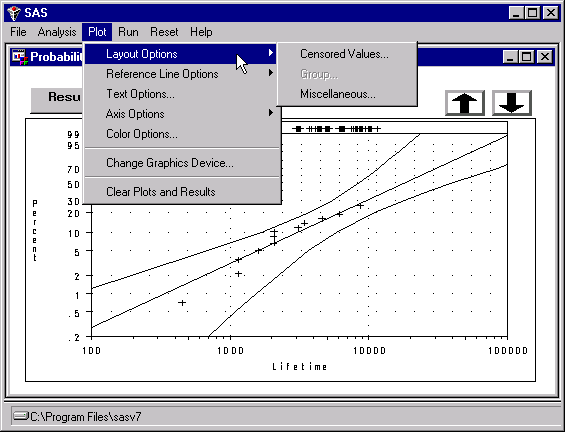Open the Run menu
Screen dimensions: 565x432
tap(128, 32)
